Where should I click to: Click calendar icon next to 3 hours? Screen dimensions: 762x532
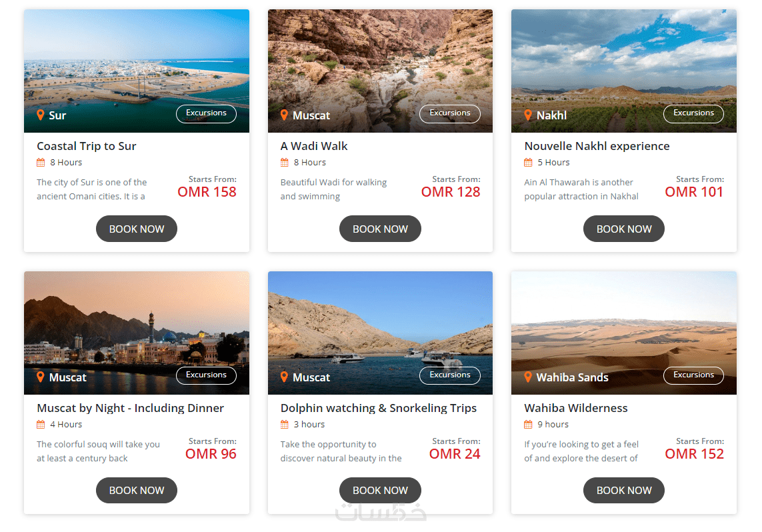(285, 424)
